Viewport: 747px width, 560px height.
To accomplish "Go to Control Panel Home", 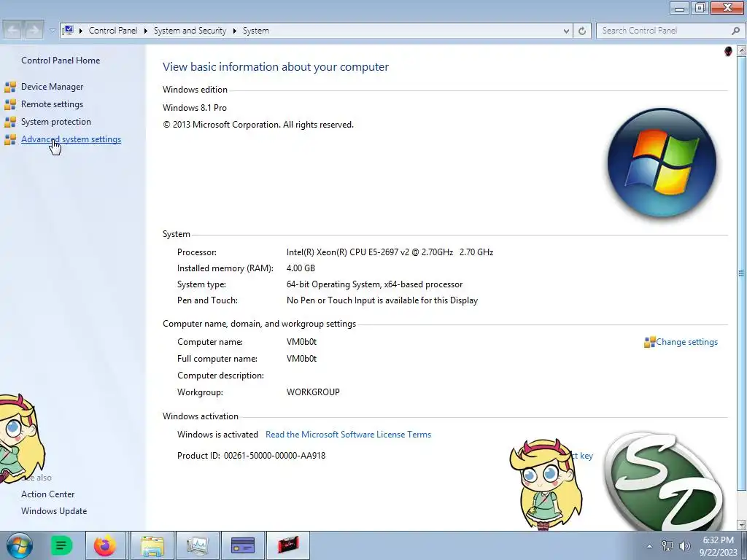I will pos(61,61).
